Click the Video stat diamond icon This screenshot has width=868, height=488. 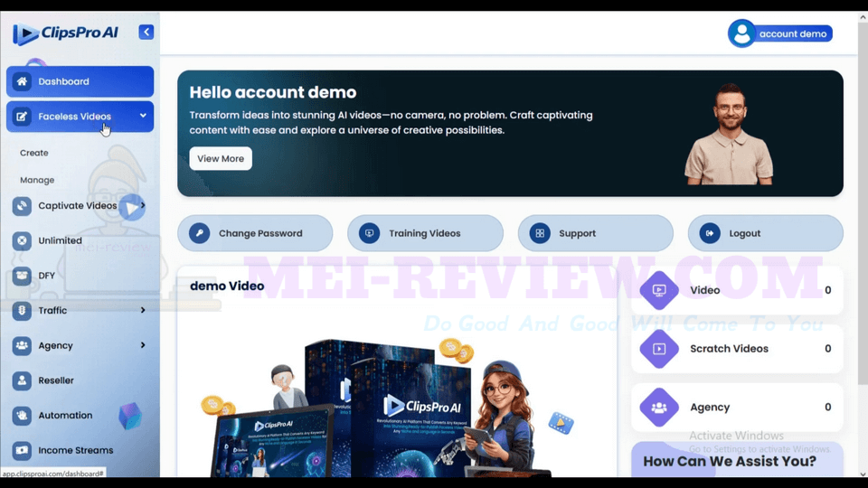(659, 290)
